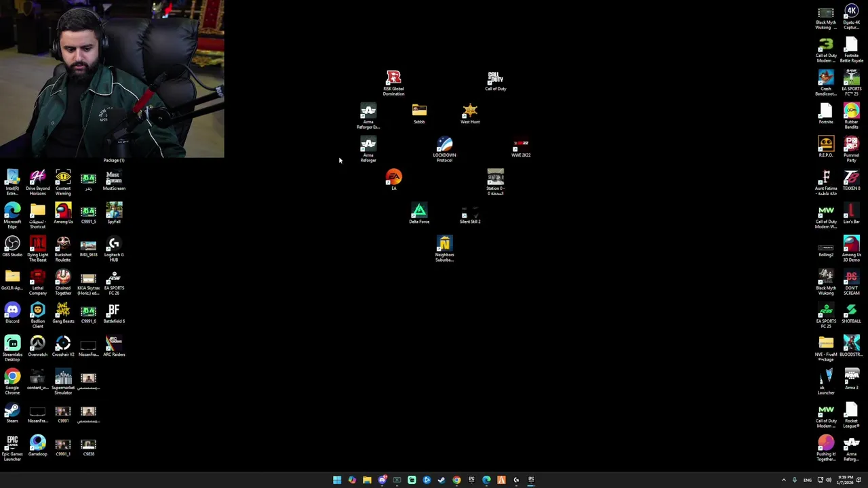The width and height of the screenshot is (868, 488).
Task: Select the Rocket League desktop icon
Action: tap(851, 415)
